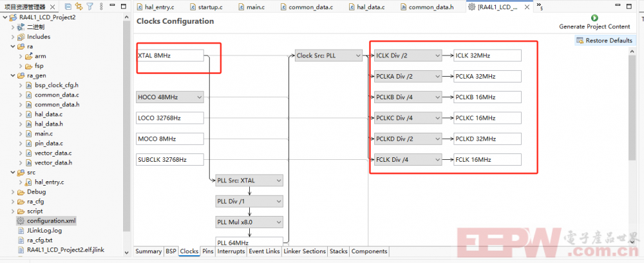
Task: Open the Clock Src: PLL dropdown
Action: click(x=328, y=55)
